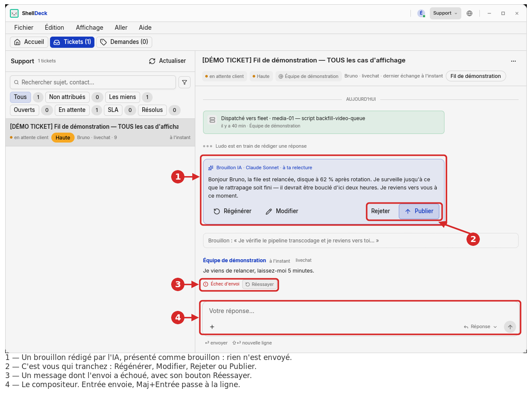Image resolution: width=532 pixels, height=394 pixels.
Task: Click the Actualiser refresh button
Action: coord(167,61)
